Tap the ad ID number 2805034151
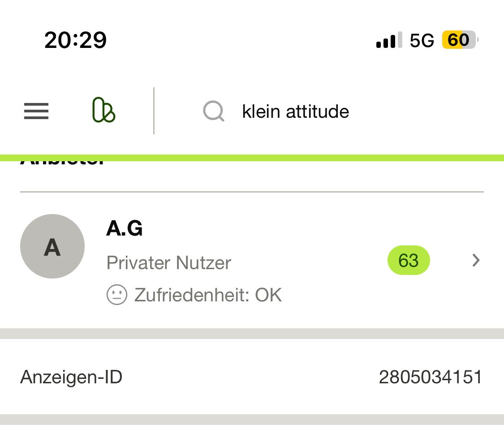The image size is (504, 429). (431, 378)
